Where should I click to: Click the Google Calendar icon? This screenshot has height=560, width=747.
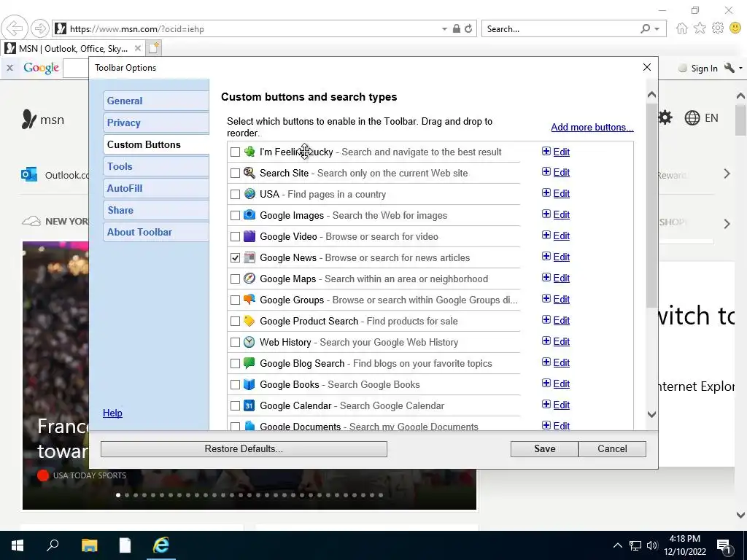tap(249, 405)
